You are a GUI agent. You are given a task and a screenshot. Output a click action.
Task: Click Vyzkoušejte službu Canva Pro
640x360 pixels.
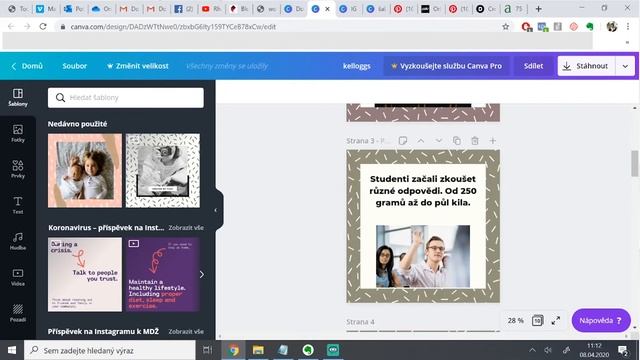coord(447,66)
